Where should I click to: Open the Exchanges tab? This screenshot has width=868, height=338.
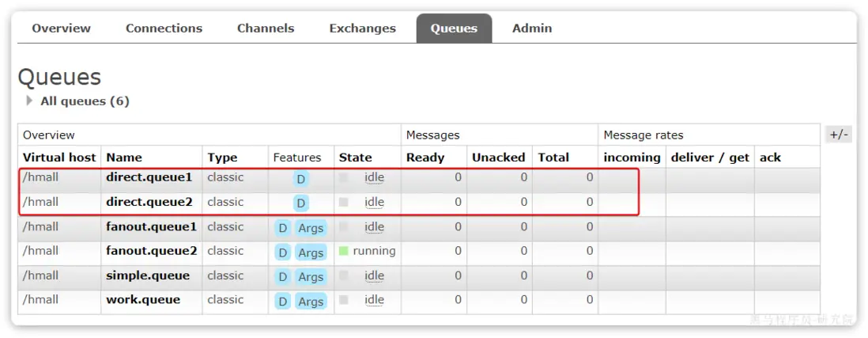[362, 28]
